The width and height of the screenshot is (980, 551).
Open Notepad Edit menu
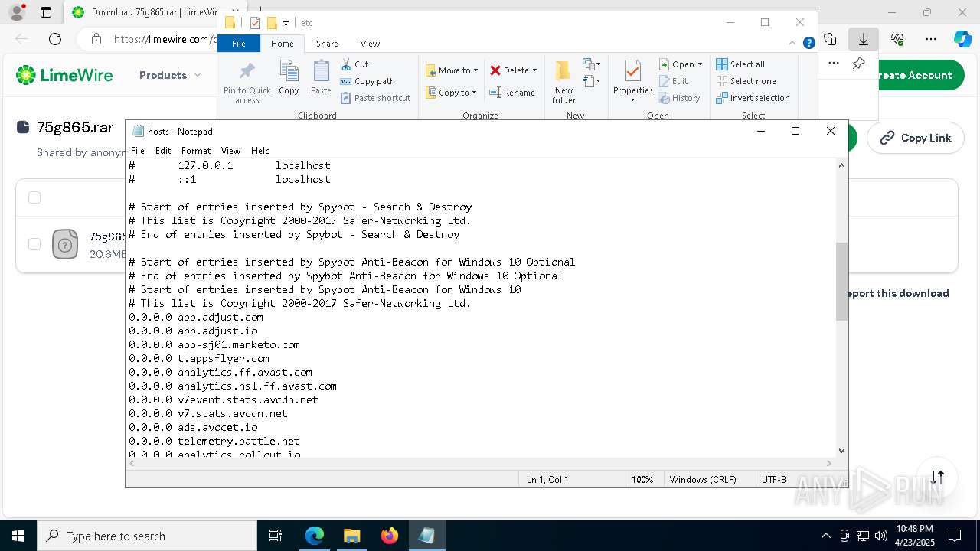point(163,151)
